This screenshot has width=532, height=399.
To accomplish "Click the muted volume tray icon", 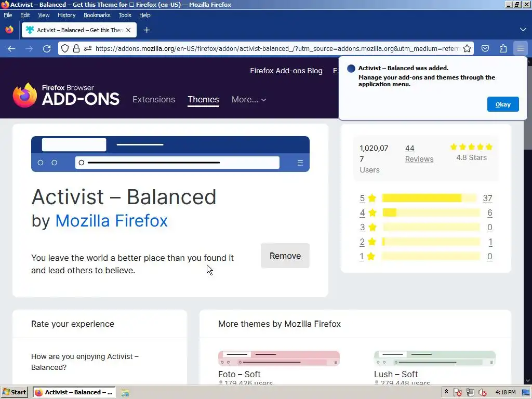I will (483, 393).
